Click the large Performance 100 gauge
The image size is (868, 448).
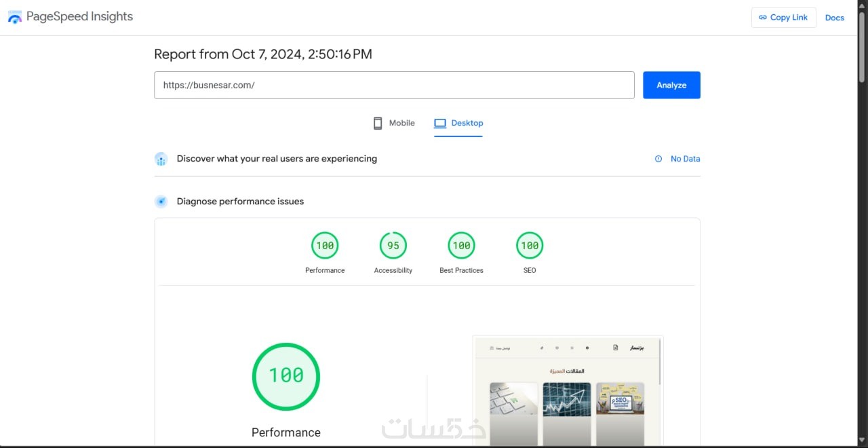(x=286, y=376)
